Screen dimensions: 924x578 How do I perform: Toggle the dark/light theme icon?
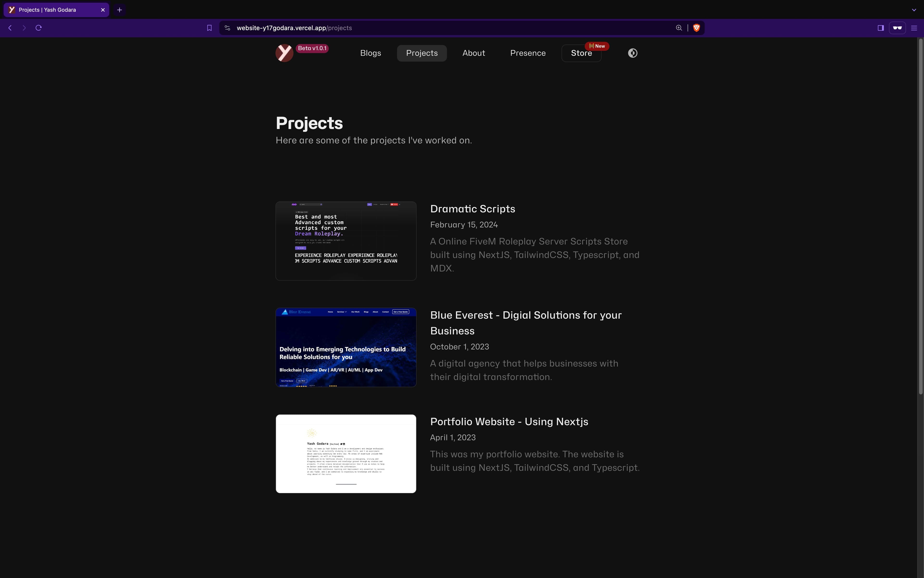pos(632,53)
